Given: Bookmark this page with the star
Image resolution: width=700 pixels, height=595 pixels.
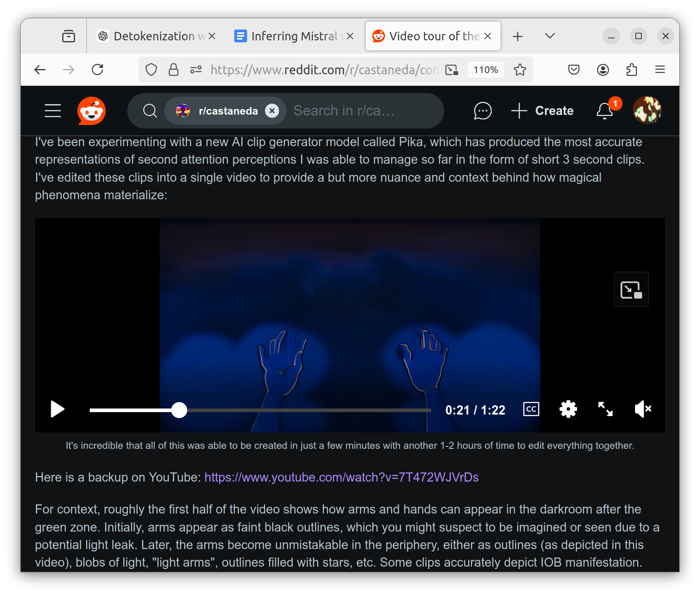Looking at the screenshot, I should [x=520, y=70].
